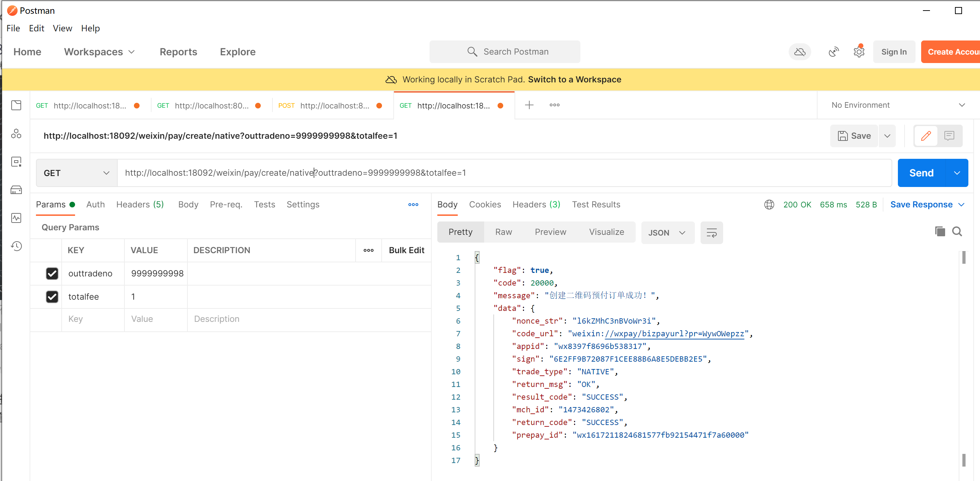Image resolution: width=980 pixels, height=481 pixels.
Task: Click the request URL input field
Action: [504, 173]
